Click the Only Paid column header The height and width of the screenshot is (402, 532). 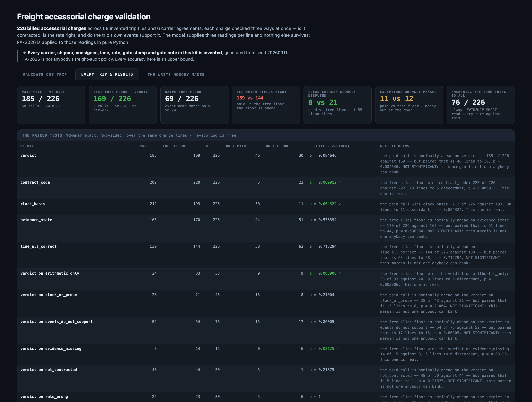point(236,146)
